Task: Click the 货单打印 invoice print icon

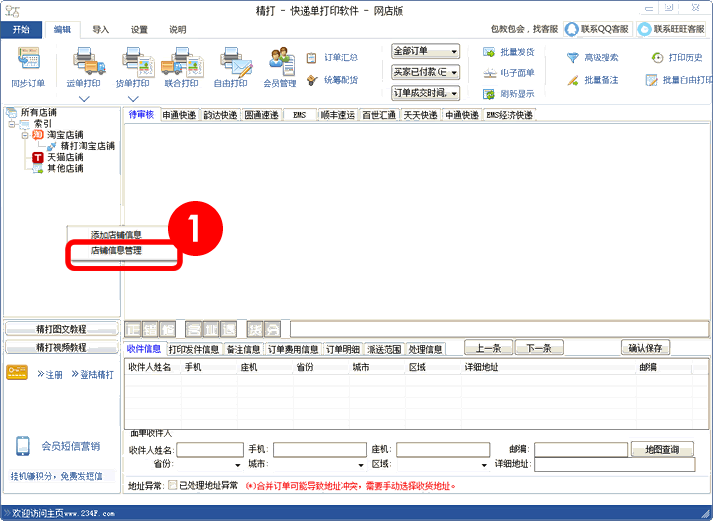Action: (133, 66)
